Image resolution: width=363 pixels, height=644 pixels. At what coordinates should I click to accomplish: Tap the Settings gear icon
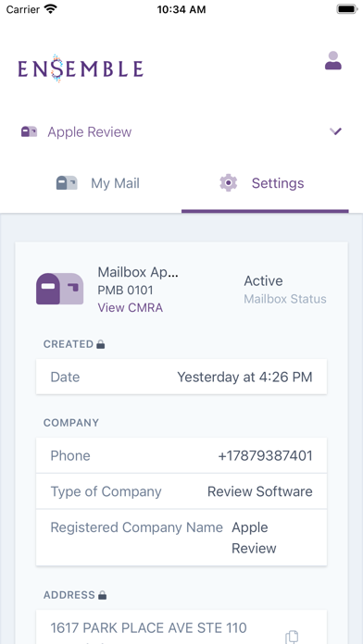[x=228, y=183]
